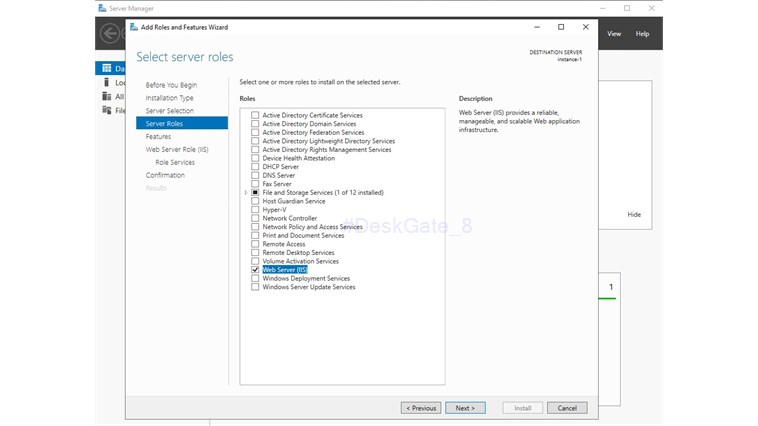Tick the Fax Server checkbox
The height and width of the screenshot is (426, 758).
coord(255,184)
